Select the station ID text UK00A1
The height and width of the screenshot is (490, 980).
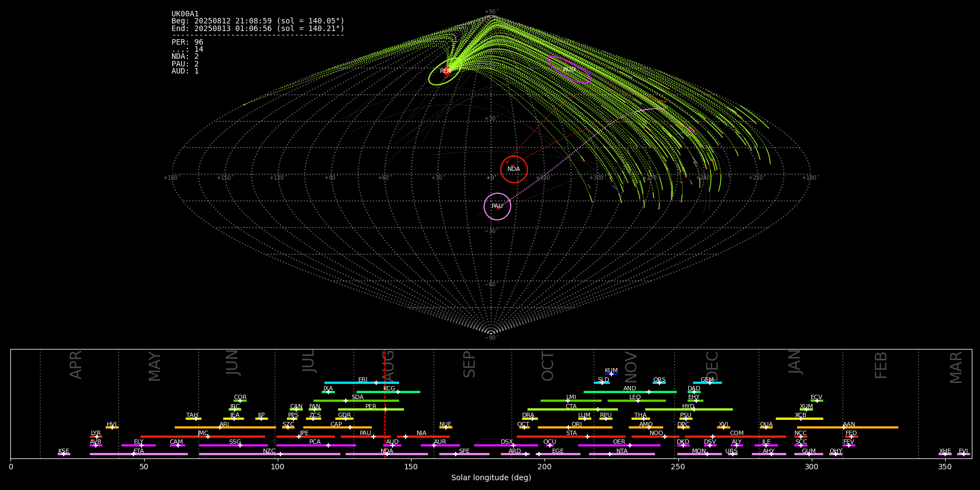click(x=185, y=14)
